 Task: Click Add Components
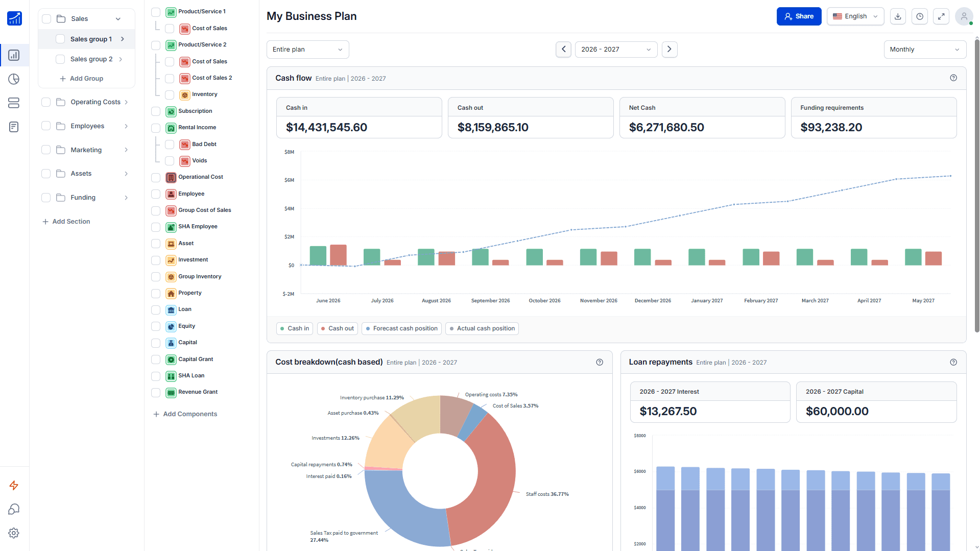coord(185,414)
